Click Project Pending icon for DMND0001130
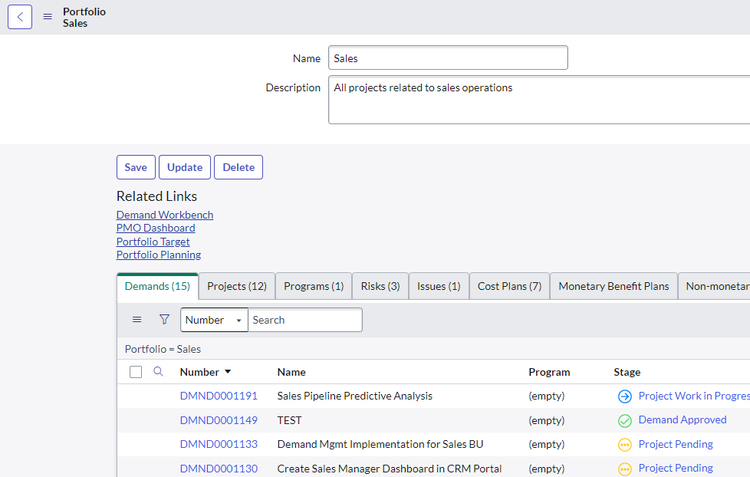Screen dimensions: 750x477 [x=625, y=468]
